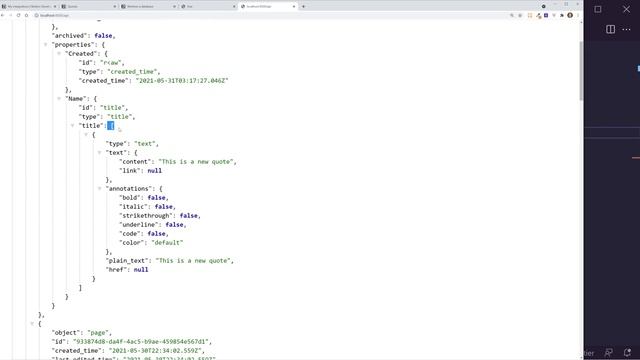640x360 pixels.
Task: Click the "2021-05-30T22:34:02.559Z" created_time value
Action: point(155,350)
